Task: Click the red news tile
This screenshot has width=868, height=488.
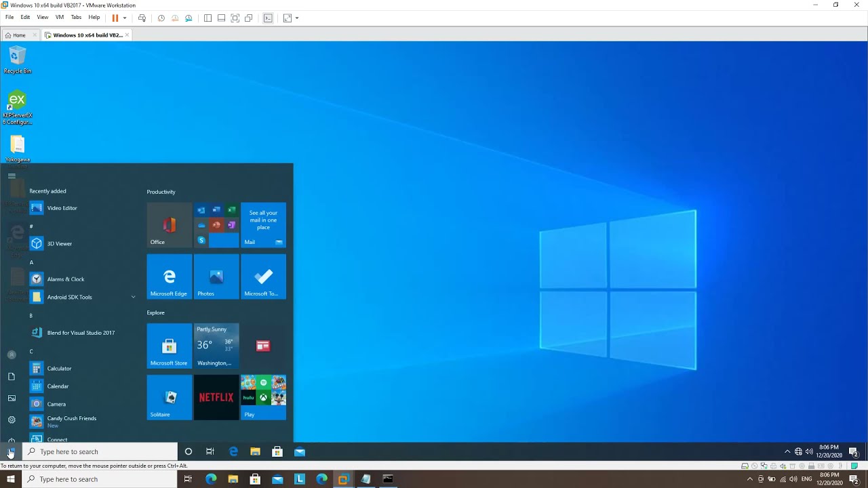Action: [x=263, y=346]
